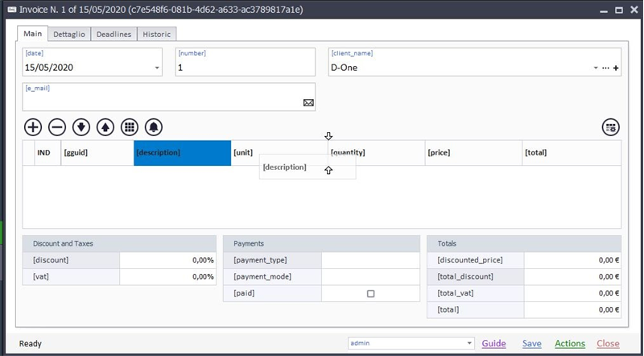The width and height of the screenshot is (644, 356).
Task: Add a new row with plus icon
Action: pyautogui.click(x=33, y=127)
